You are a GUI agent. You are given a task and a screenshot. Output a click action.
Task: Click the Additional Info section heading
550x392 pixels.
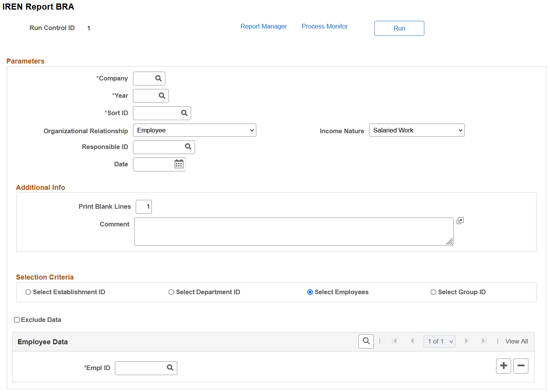point(40,188)
